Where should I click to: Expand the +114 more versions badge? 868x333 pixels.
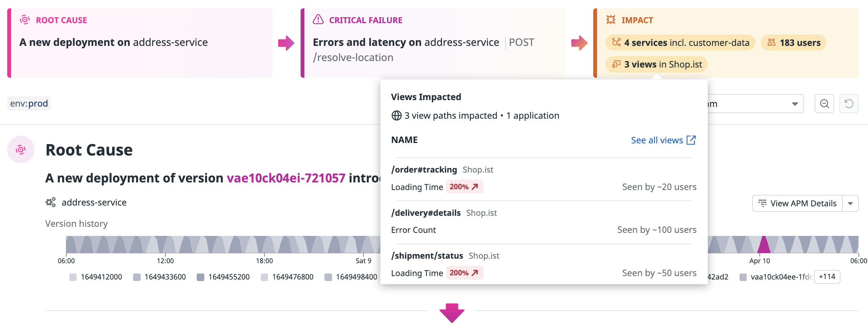pyautogui.click(x=827, y=276)
